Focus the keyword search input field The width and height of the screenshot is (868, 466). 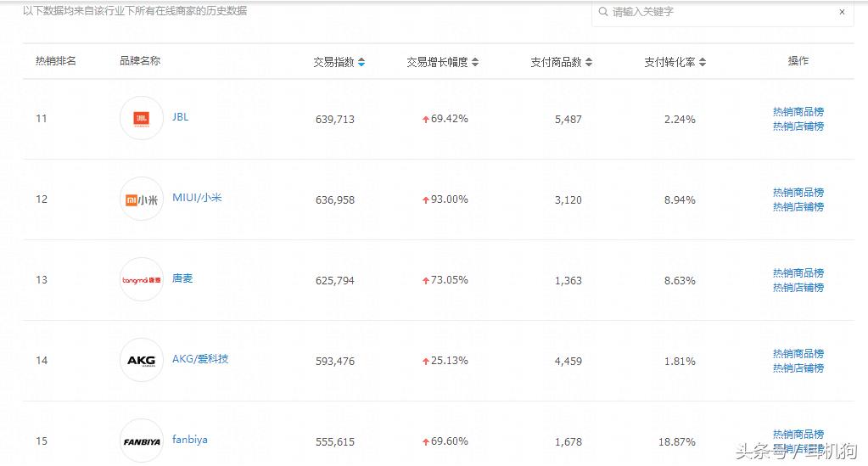point(722,12)
